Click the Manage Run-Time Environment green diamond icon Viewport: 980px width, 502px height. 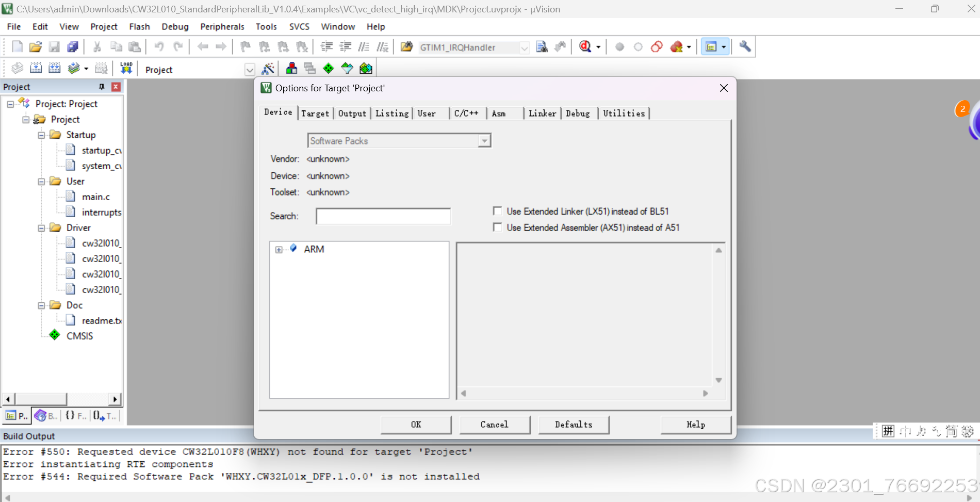[x=329, y=68]
